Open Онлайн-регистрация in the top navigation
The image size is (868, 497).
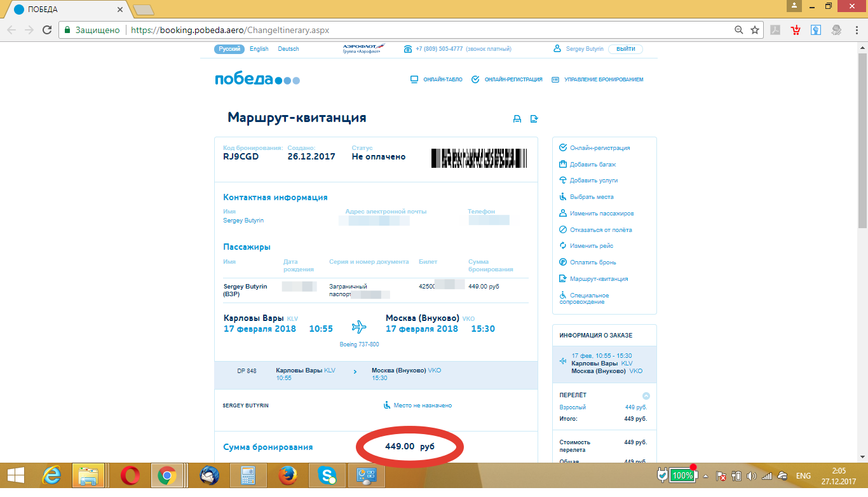pos(507,79)
